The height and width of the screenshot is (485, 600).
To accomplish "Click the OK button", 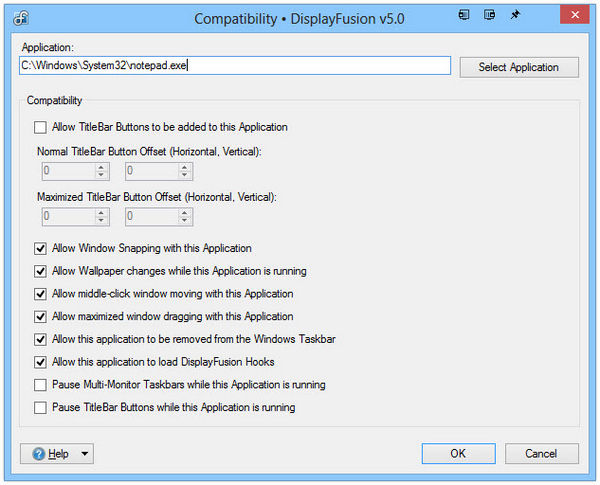I will 458,454.
